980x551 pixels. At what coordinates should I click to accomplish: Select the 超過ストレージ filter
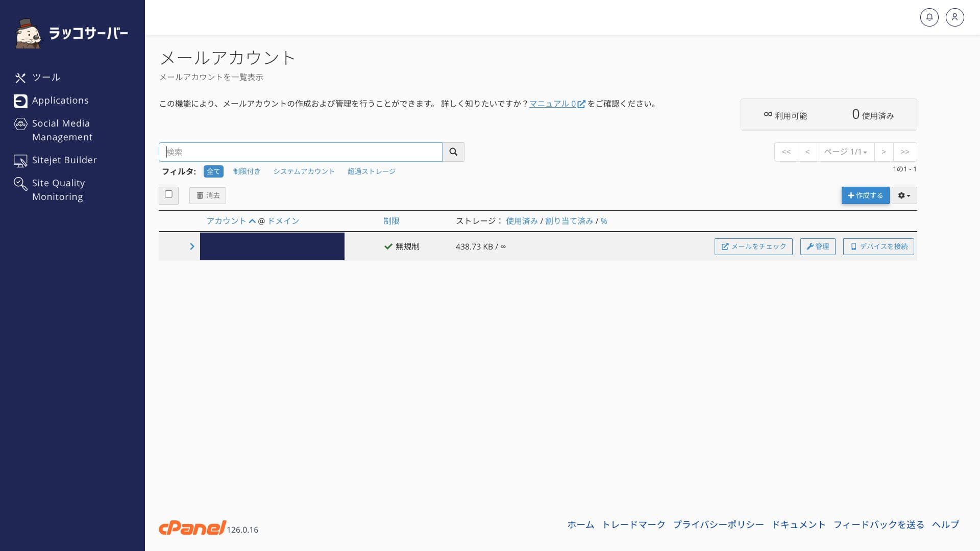371,171
